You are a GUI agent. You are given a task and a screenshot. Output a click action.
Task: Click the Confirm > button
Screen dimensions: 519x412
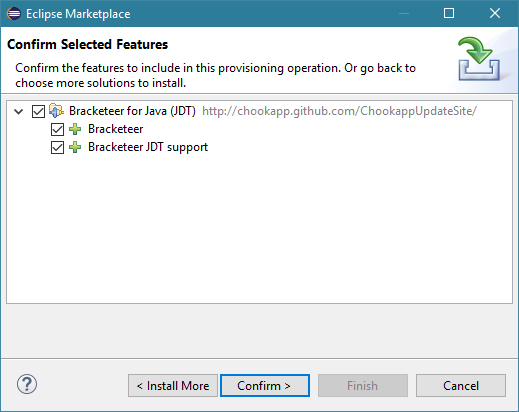(x=265, y=386)
